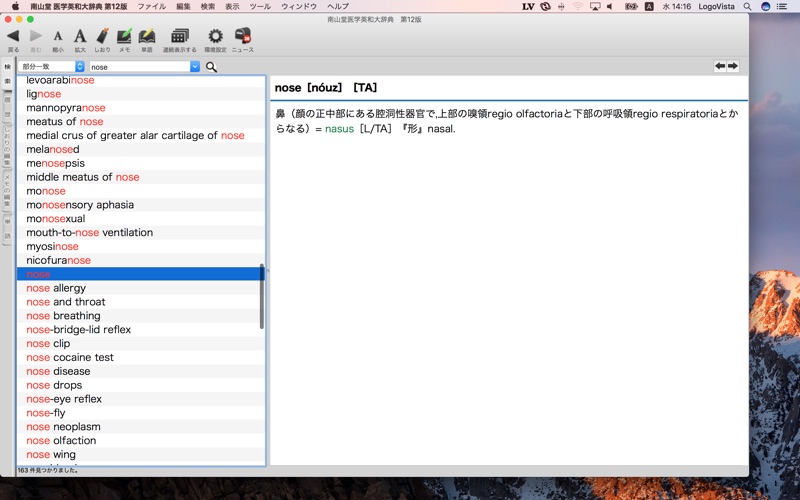Add a bookmark with しおり icon
800x500 pixels.
coord(102,36)
